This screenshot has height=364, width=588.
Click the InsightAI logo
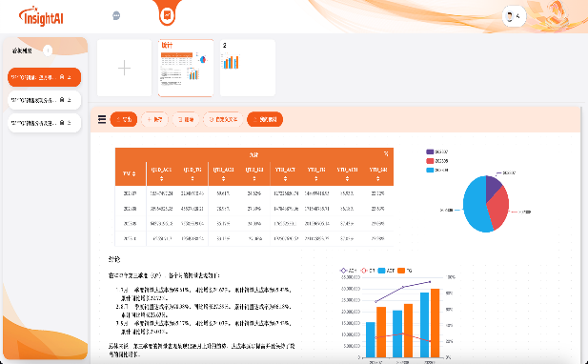pyautogui.click(x=41, y=16)
